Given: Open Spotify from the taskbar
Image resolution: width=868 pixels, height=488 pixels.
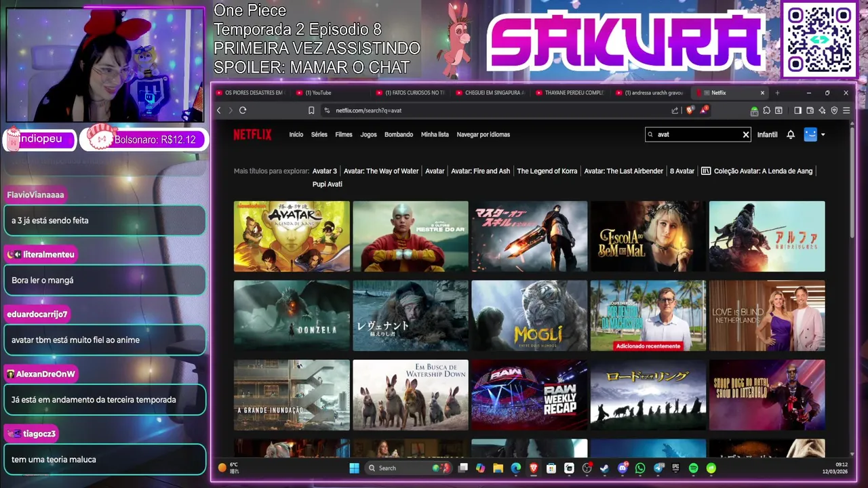Looking at the screenshot, I should coord(694,468).
